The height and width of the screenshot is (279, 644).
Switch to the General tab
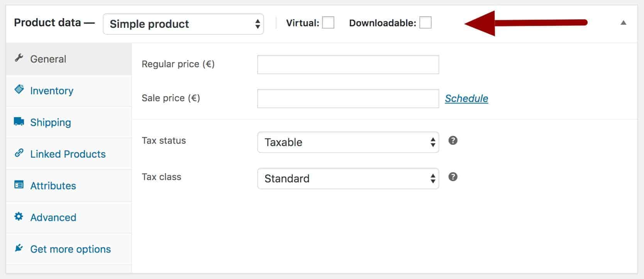pos(69,59)
